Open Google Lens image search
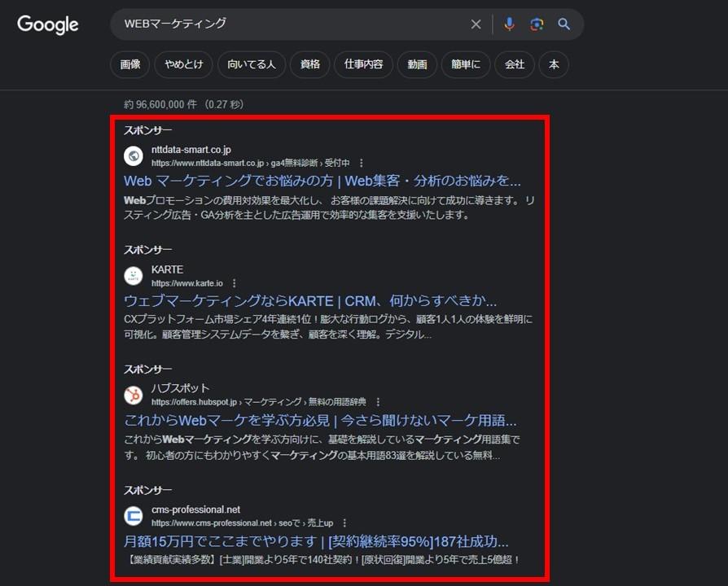Image resolution: width=728 pixels, height=586 pixels. coord(537,24)
